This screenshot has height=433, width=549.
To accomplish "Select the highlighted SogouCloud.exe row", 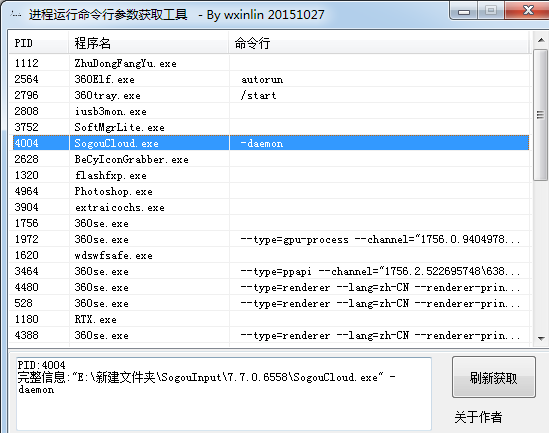I will (x=269, y=143).
